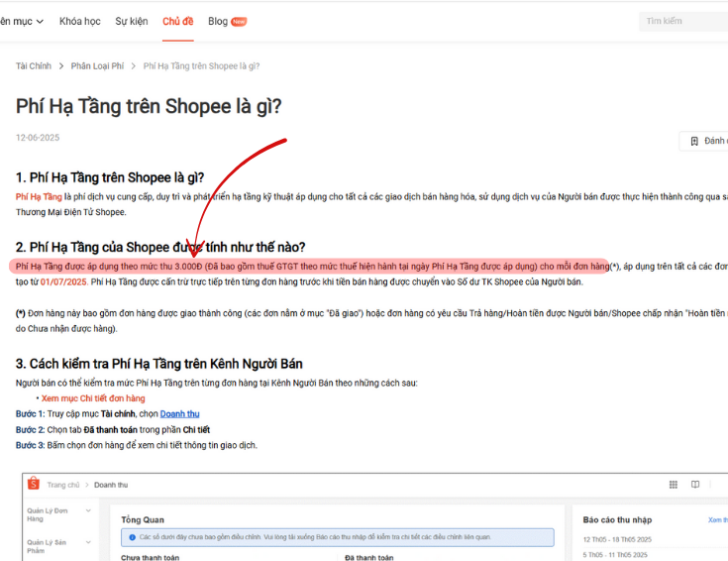The width and height of the screenshot is (728, 561).
Task: Click the '12 Th05 - 18 Th05 2025' report row
Action: pos(617,539)
